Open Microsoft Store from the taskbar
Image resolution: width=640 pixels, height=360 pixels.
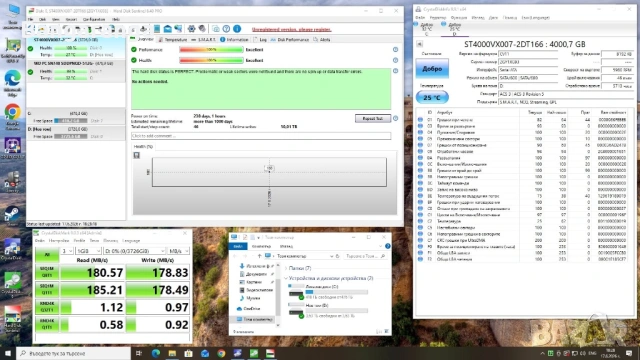(189, 353)
